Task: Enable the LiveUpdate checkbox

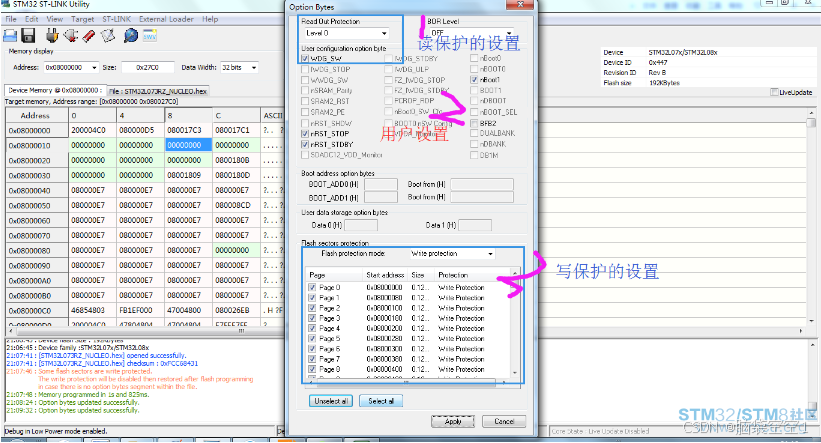Action: pyautogui.click(x=774, y=93)
